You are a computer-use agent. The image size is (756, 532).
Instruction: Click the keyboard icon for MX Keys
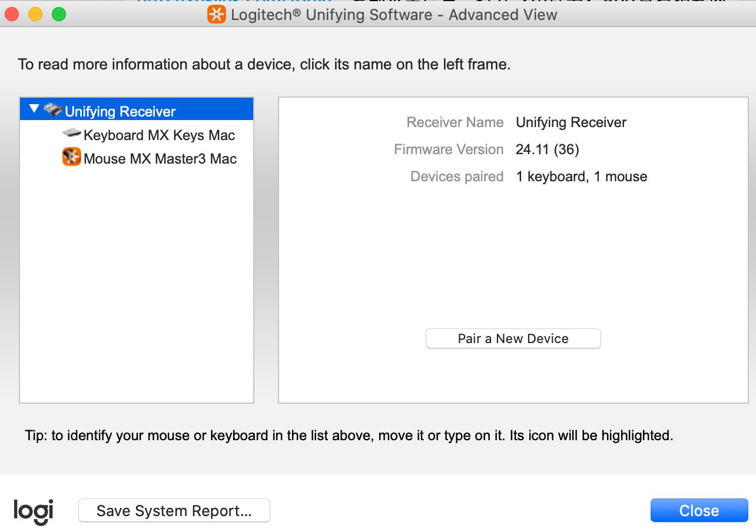pos(71,134)
